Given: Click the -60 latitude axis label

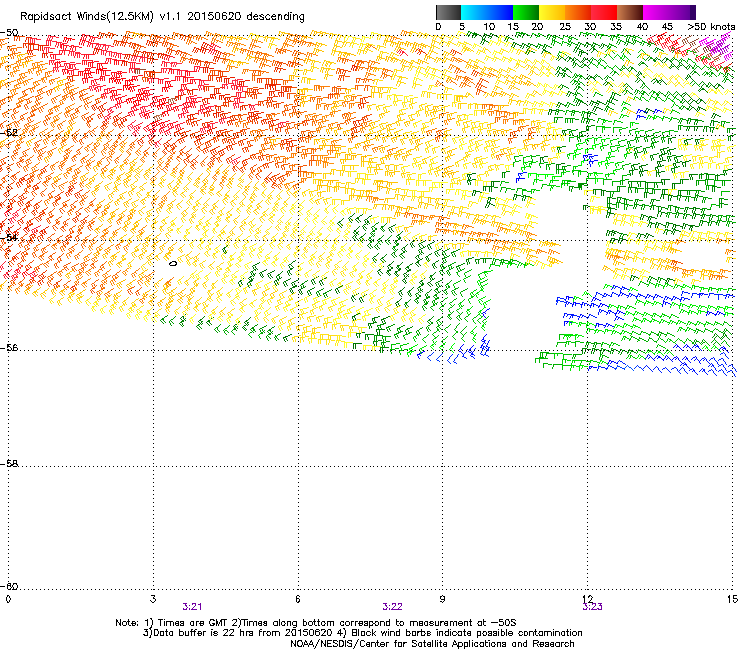Looking at the screenshot, I should coord(9,586).
